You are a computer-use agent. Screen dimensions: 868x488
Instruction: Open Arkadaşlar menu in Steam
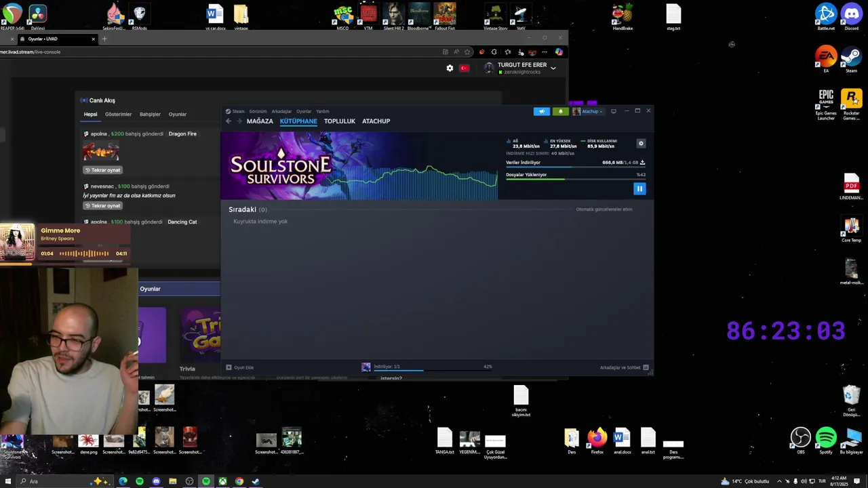(x=281, y=111)
